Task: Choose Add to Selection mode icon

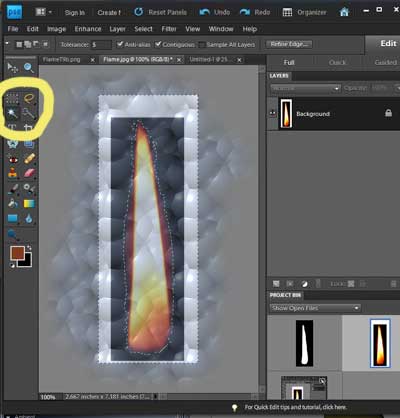Action: [28, 44]
